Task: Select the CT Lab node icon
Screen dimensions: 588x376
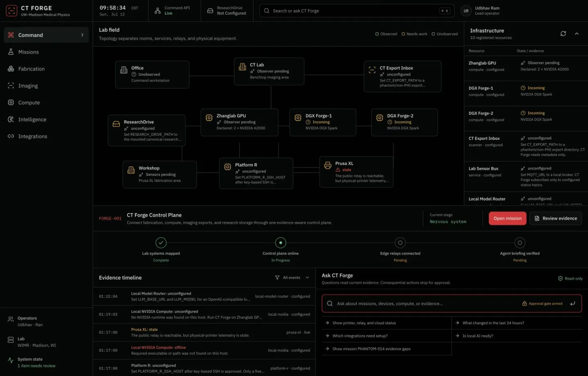Action: pyautogui.click(x=242, y=67)
